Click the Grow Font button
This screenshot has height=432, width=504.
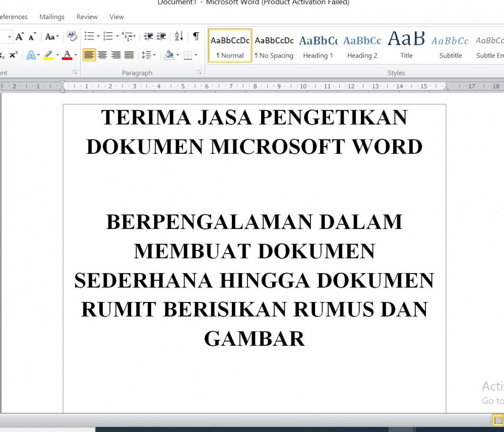[20, 36]
